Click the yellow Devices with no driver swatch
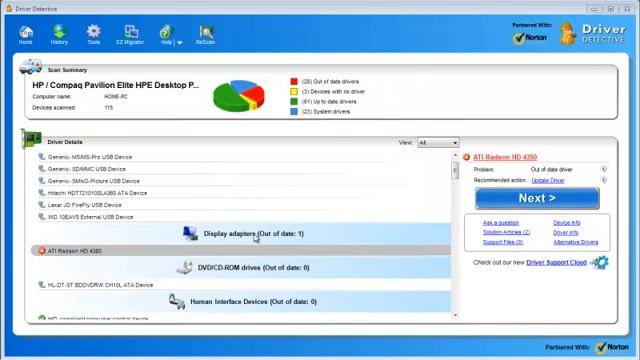 click(x=294, y=91)
